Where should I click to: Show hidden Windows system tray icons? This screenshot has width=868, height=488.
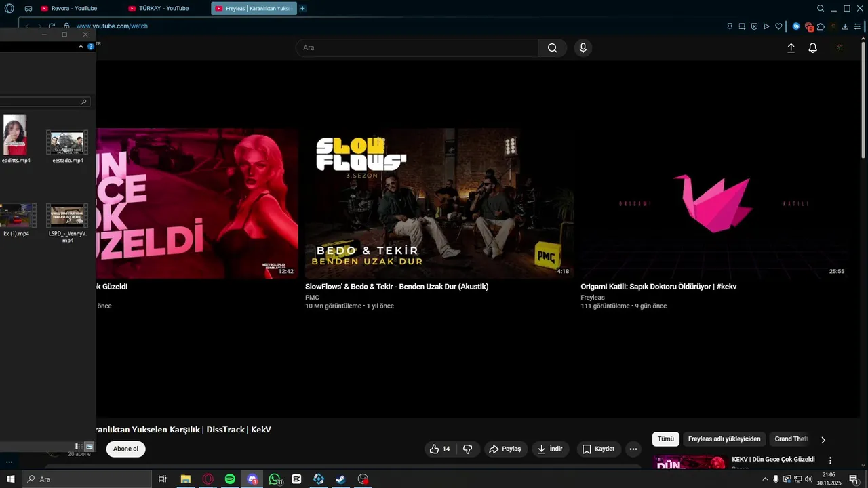(x=766, y=479)
